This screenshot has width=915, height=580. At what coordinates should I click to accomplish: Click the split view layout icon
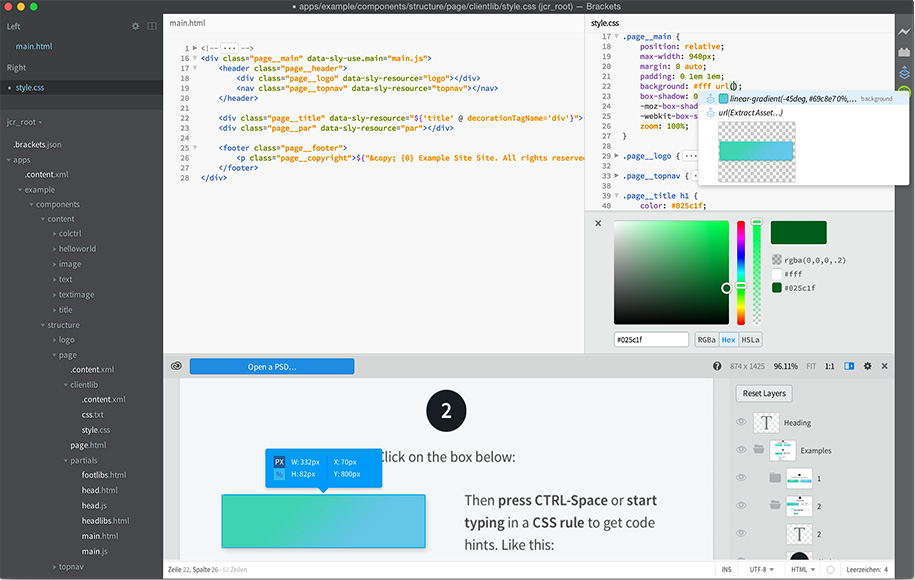coord(152,26)
